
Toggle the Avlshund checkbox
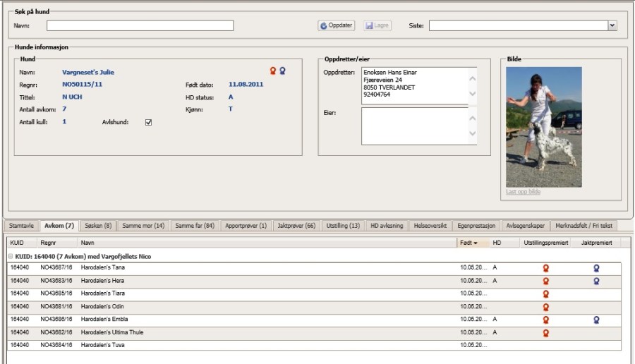click(148, 122)
